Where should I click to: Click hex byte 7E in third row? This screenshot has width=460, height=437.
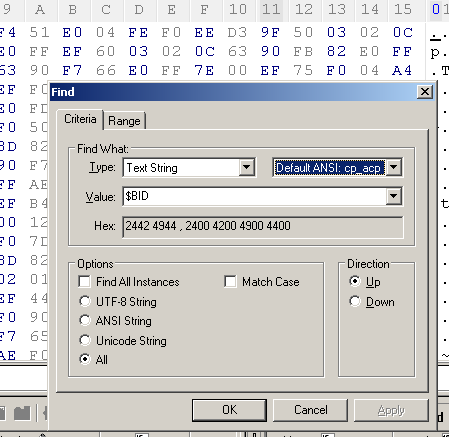(204, 71)
